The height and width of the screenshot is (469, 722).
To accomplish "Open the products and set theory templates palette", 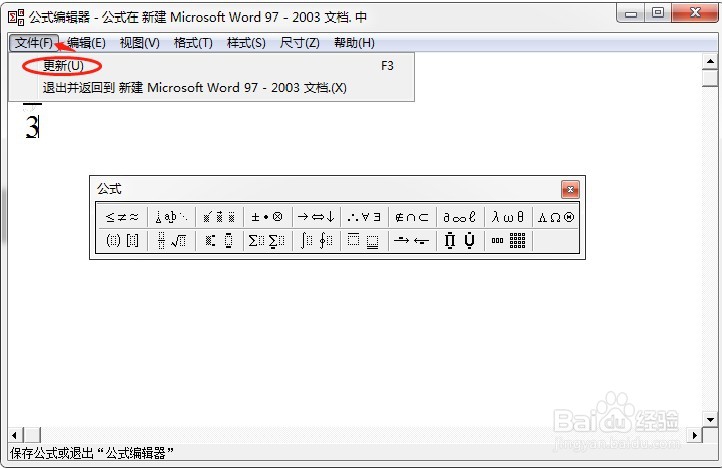I will [460, 240].
